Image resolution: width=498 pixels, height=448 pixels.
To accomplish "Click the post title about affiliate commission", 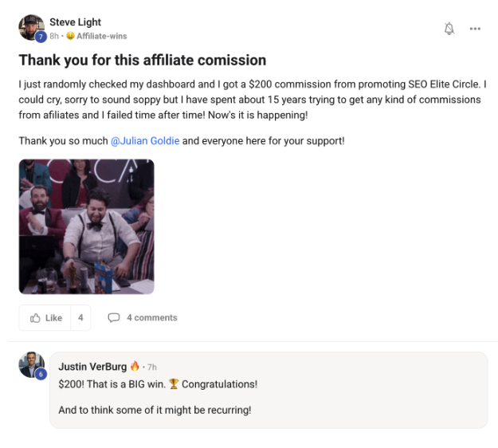I will point(142,61).
